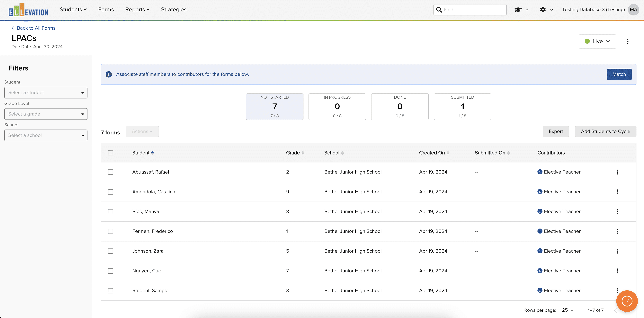Image resolution: width=644 pixels, height=318 pixels.
Task: Check the select-all forms checkbox
Action: coord(111,153)
